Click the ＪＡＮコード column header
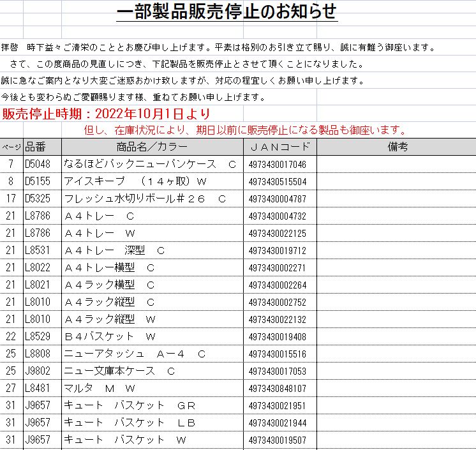This screenshot has width=476, height=450. 280,147
